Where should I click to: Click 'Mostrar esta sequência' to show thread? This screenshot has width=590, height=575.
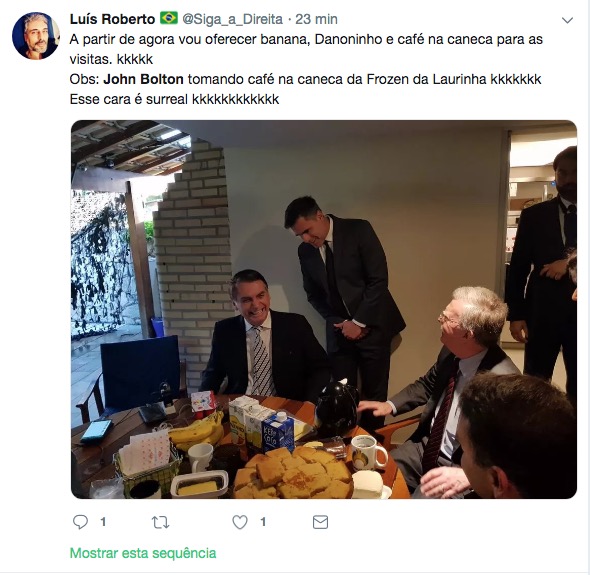coord(143,553)
